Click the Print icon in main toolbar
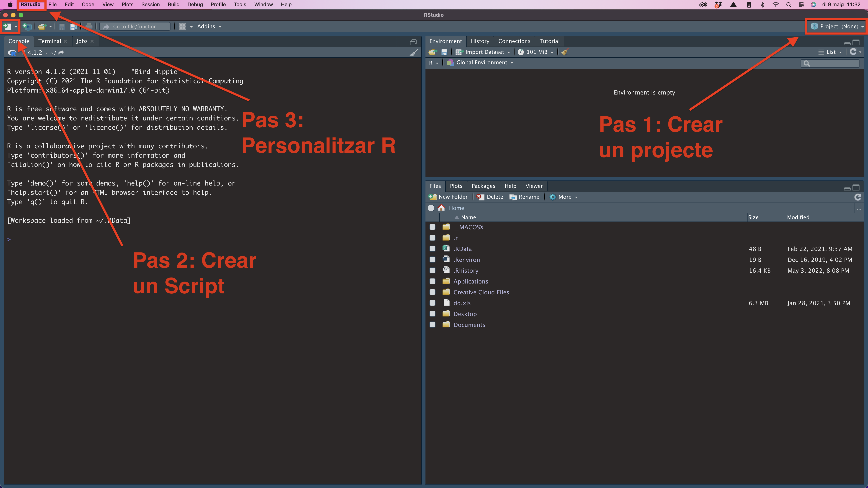The image size is (868, 488). point(89,26)
